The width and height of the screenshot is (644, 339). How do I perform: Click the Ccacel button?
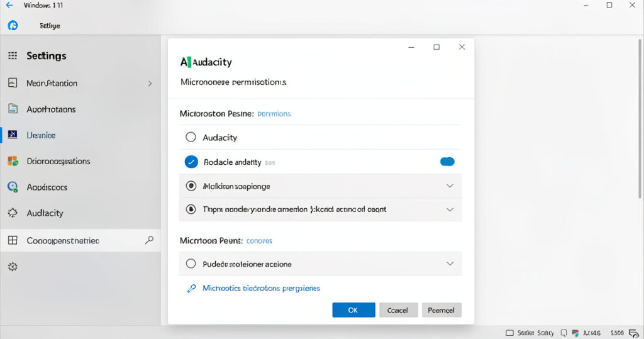398,310
